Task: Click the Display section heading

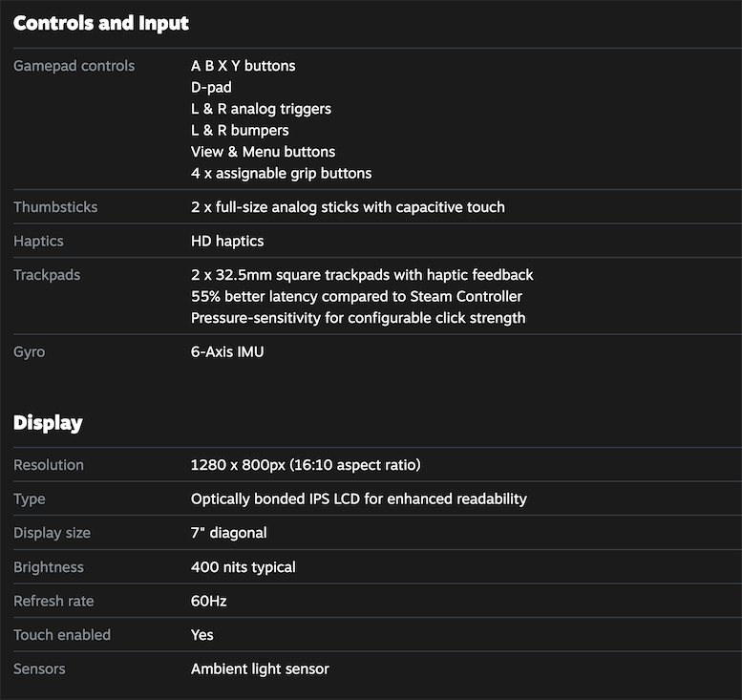Action: click(48, 423)
